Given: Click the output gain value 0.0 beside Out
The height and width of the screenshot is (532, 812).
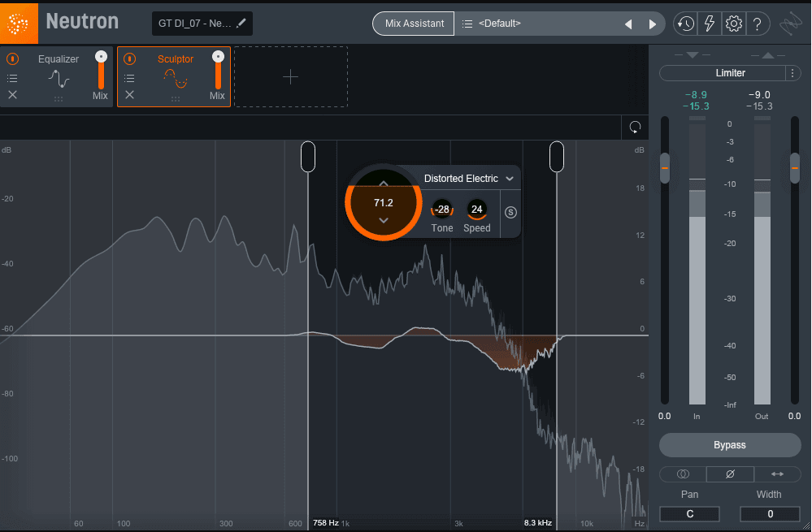Looking at the screenshot, I should 794,416.
